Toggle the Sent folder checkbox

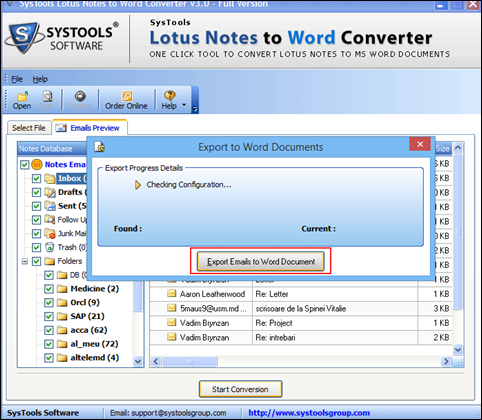37,206
